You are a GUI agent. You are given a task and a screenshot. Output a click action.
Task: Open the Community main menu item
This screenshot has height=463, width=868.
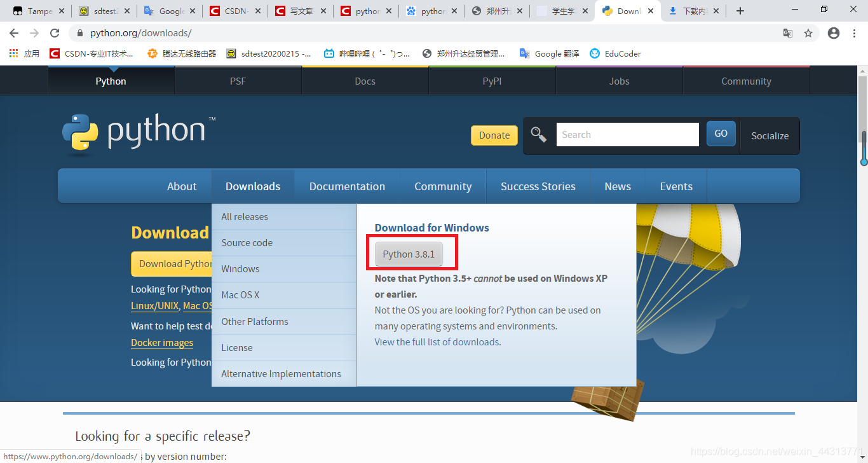pos(443,186)
